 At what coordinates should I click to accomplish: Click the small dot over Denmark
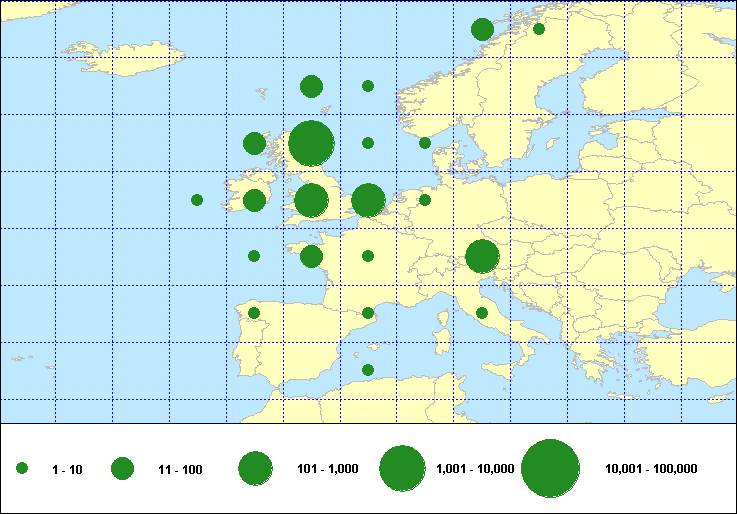pos(425,143)
